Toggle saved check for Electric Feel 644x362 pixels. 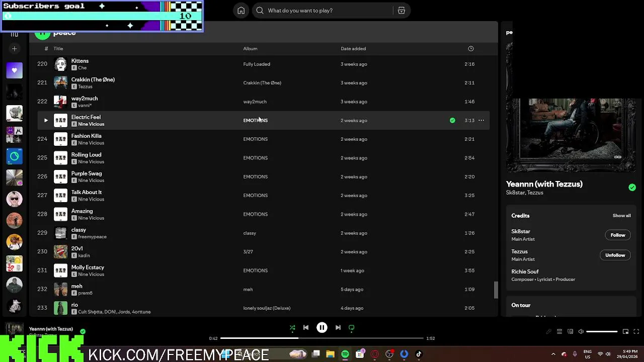[452, 121]
